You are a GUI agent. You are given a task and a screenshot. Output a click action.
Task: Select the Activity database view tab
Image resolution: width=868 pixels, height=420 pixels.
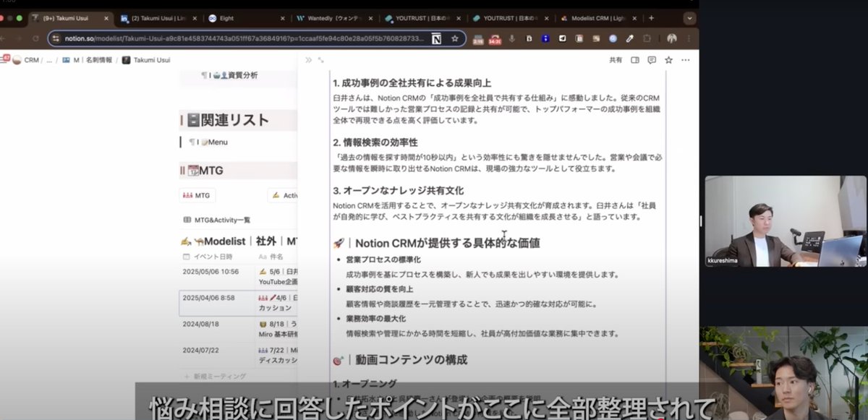[x=284, y=195]
